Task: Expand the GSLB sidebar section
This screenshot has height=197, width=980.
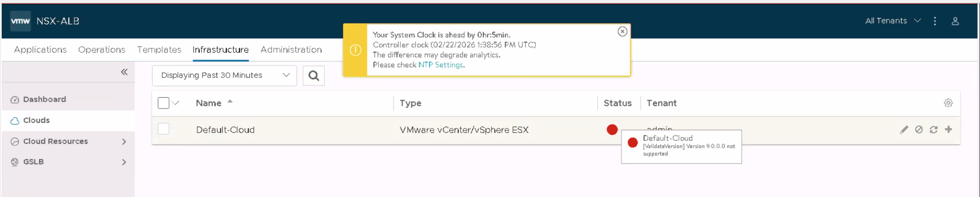Action: 124,162
